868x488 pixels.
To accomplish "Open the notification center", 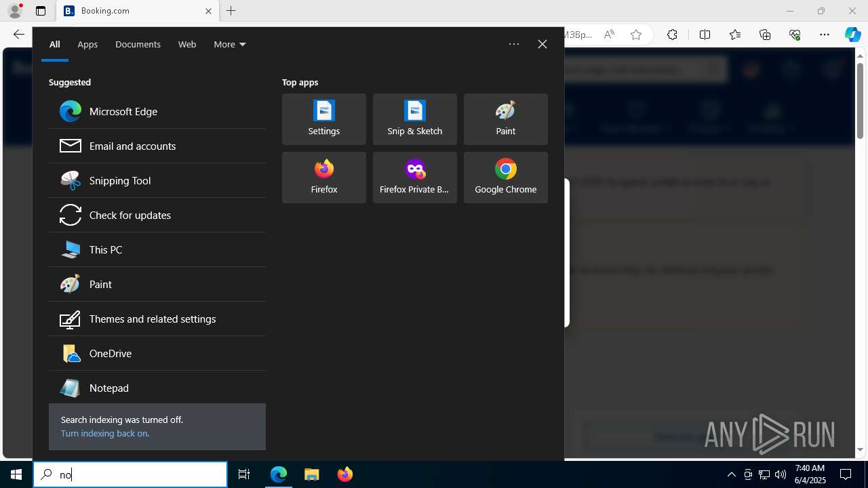I will (x=846, y=474).
